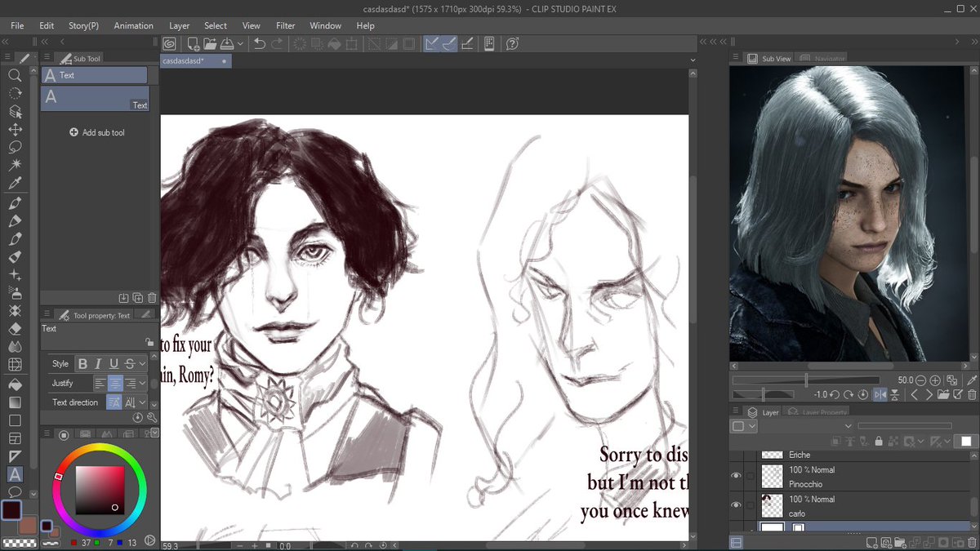Toggle horizontal flip in Sub View
The width and height of the screenshot is (980, 551).
pos(880,395)
